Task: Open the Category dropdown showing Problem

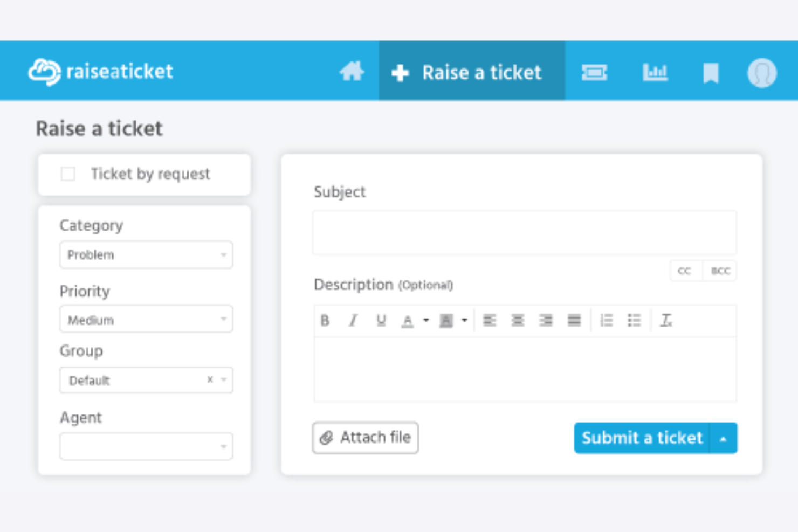Action: tap(146, 254)
